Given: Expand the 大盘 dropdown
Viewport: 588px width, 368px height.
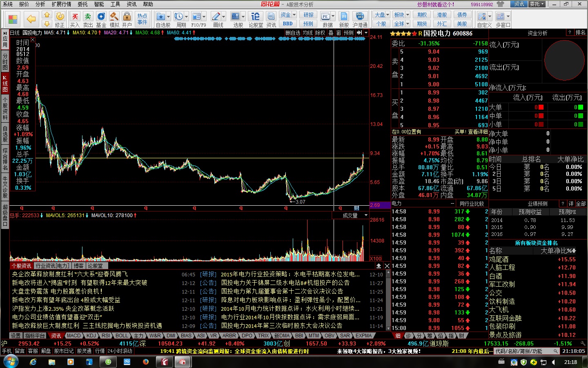Looking at the screenshot, I should click(388, 15).
